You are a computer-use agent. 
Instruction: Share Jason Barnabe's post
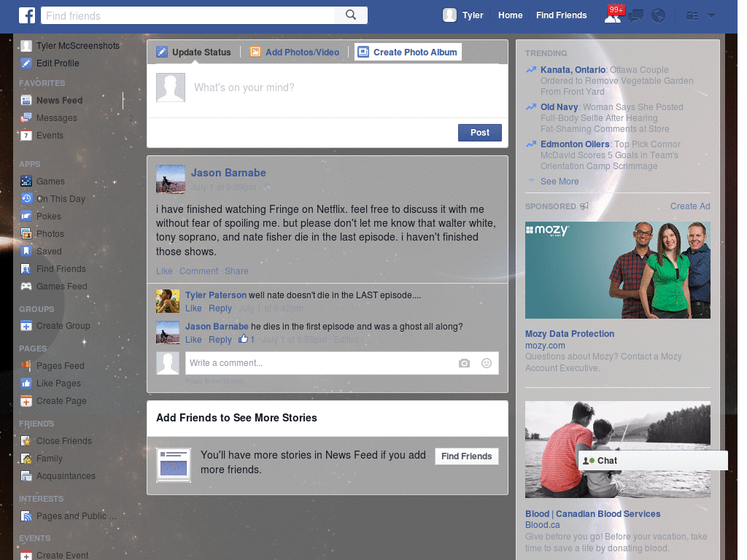pos(236,271)
